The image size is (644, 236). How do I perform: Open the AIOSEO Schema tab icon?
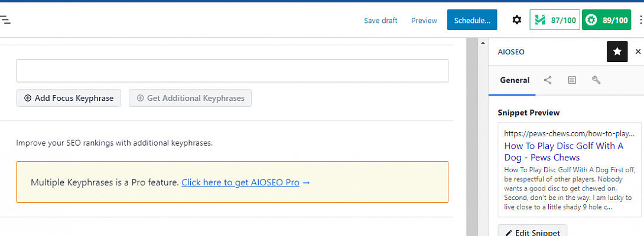[572, 80]
